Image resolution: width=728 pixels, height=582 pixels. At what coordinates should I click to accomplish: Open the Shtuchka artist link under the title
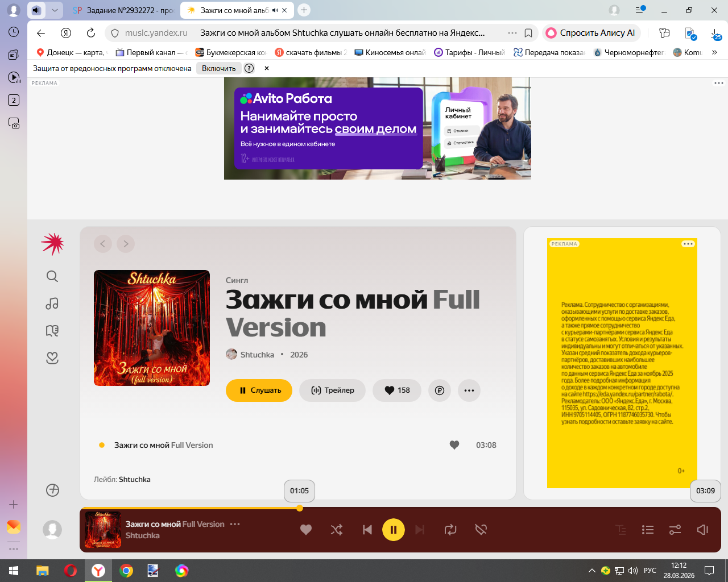(x=257, y=355)
